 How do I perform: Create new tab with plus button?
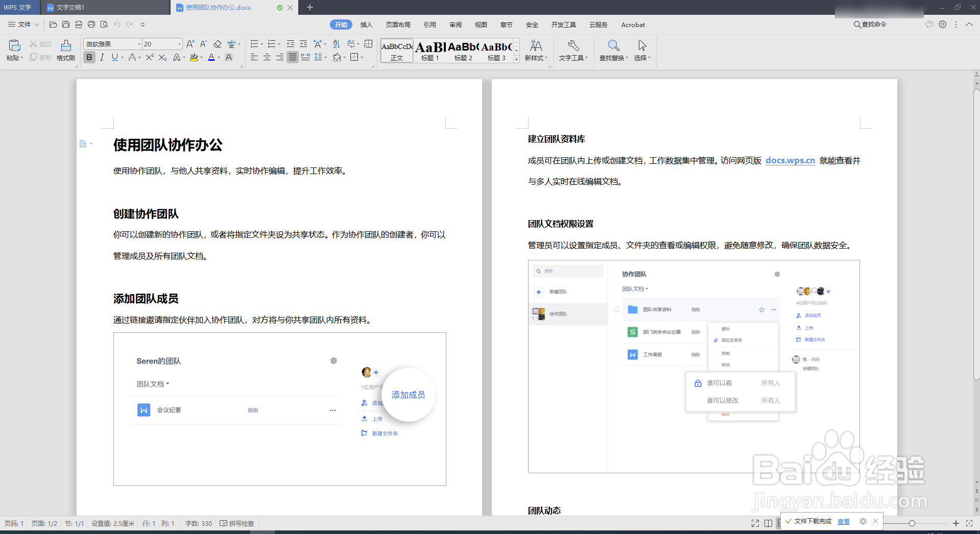point(310,7)
